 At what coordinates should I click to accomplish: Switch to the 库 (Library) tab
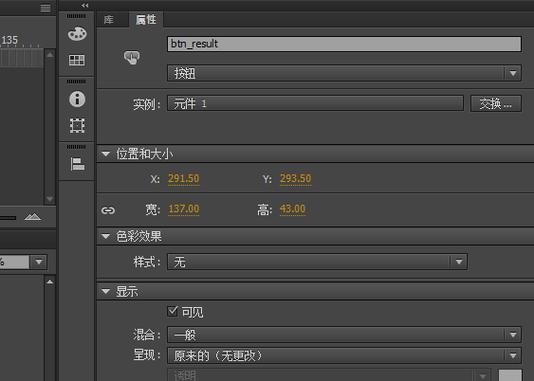tap(109, 20)
